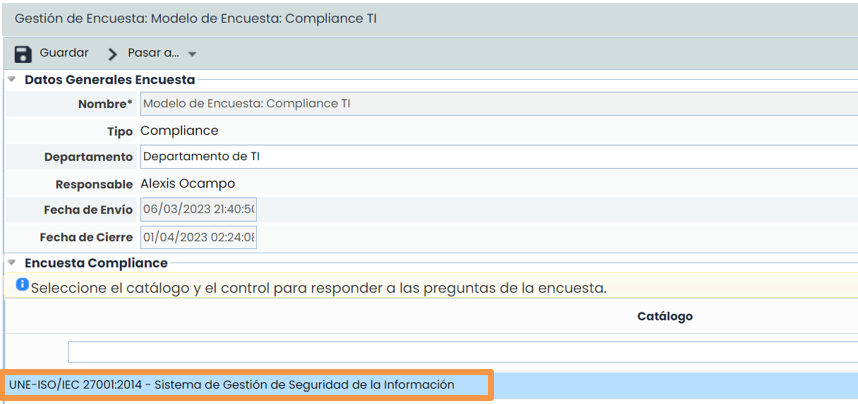Click into the Nombre text field

pos(497,104)
